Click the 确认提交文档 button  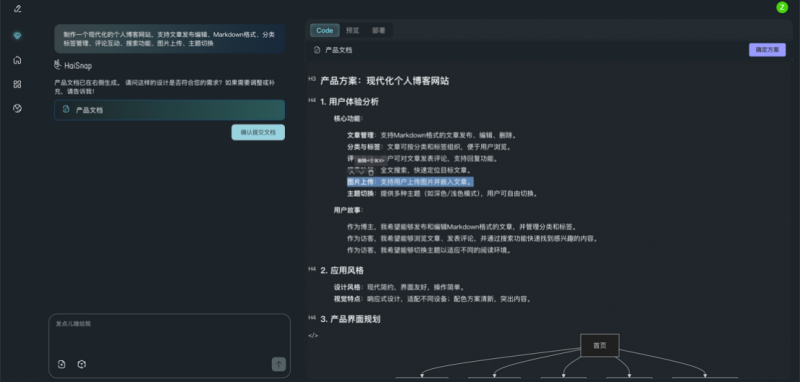click(x=258, y=132)
